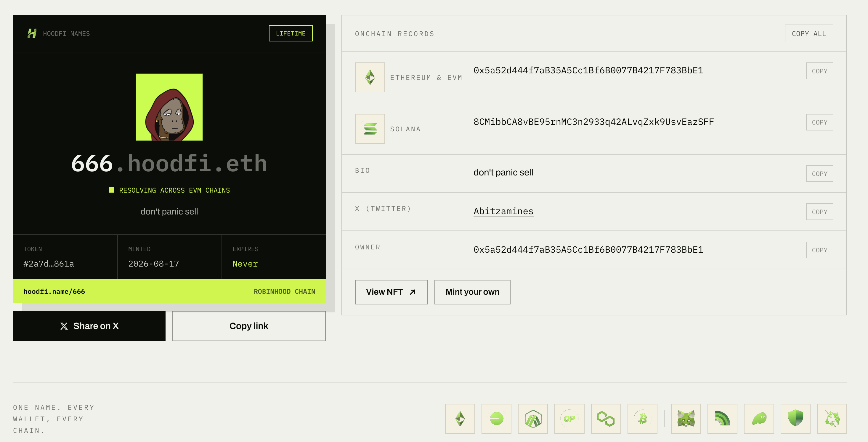Select the Bitcoin icon in the footer
The width and height of the screenshot is (868, 442).
click(x=642, y=418)
